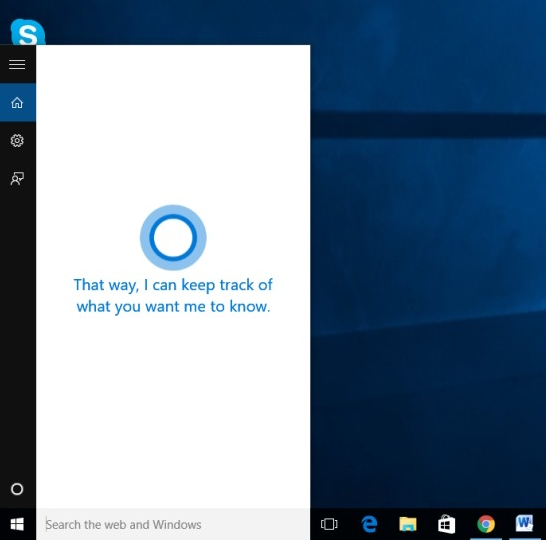Focus the Search the web and Windows box
The width and height of the screenshot is (546, 540).
pyautogui.click(x=173, y=524)
